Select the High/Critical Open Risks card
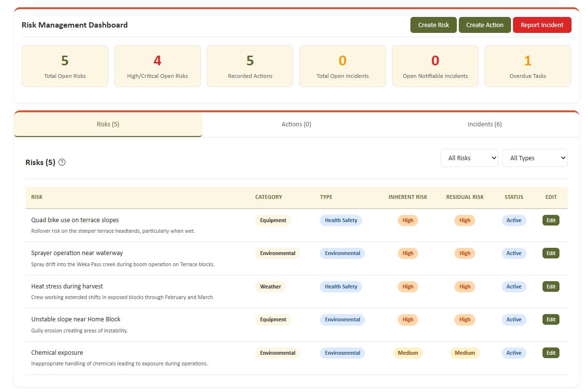The height and width of the screenshot is (392, 588). [x=157, y=66]
